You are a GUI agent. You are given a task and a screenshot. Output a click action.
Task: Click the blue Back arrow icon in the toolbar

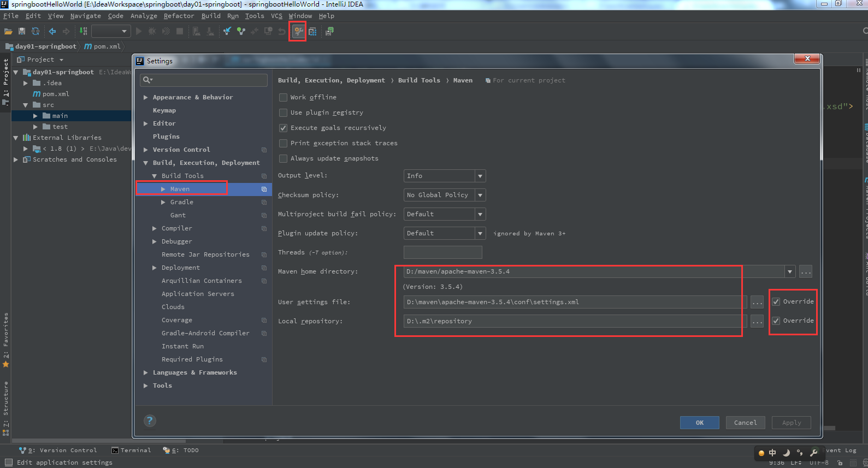click(52, 32)
